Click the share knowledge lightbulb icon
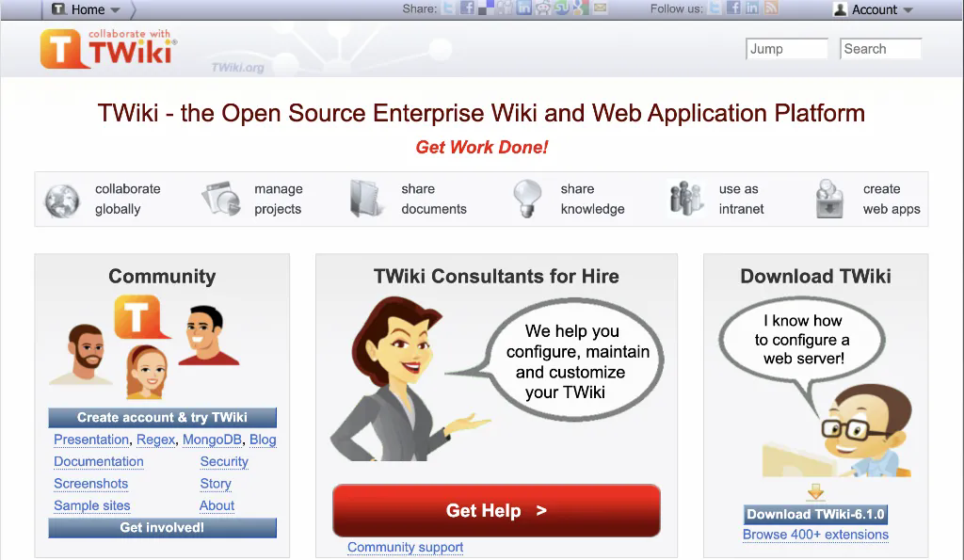 (525, 198)
